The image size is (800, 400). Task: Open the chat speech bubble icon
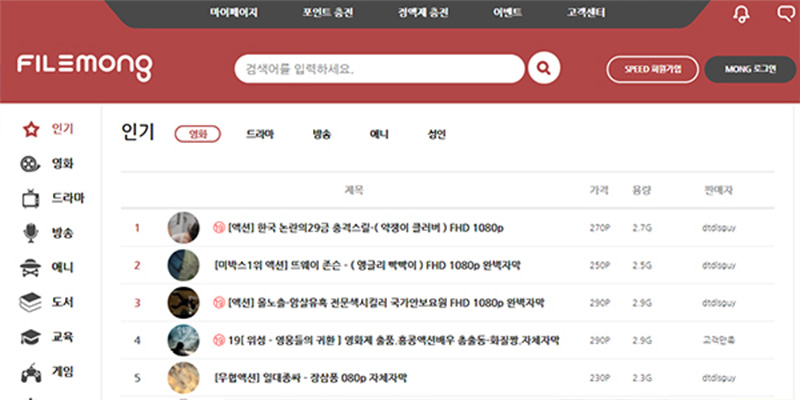[x=785, y=14]
